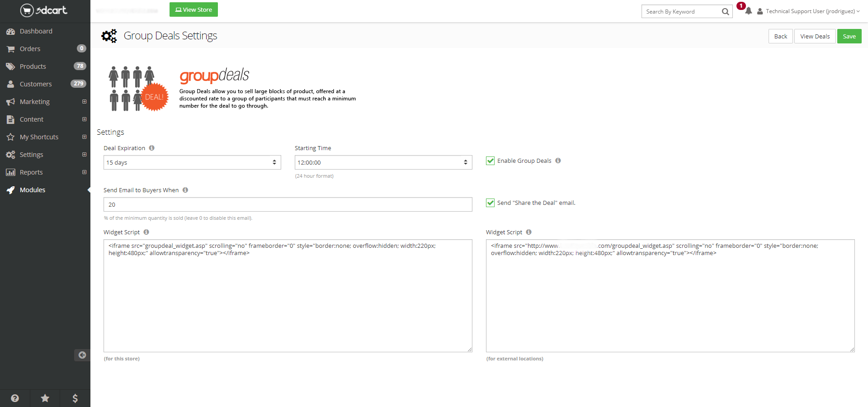Click the search magnifier icon
Viewport: 868px width, 407px height.
pos(725,12)
